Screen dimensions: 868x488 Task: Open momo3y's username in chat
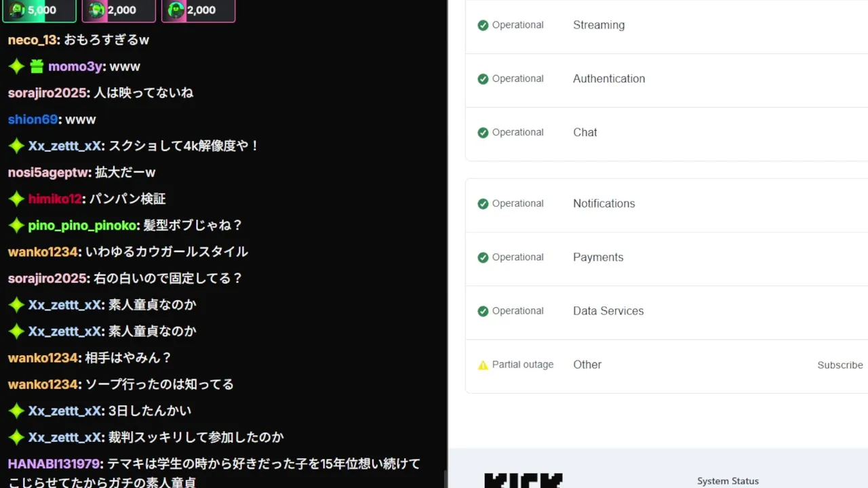coord(75,66)
